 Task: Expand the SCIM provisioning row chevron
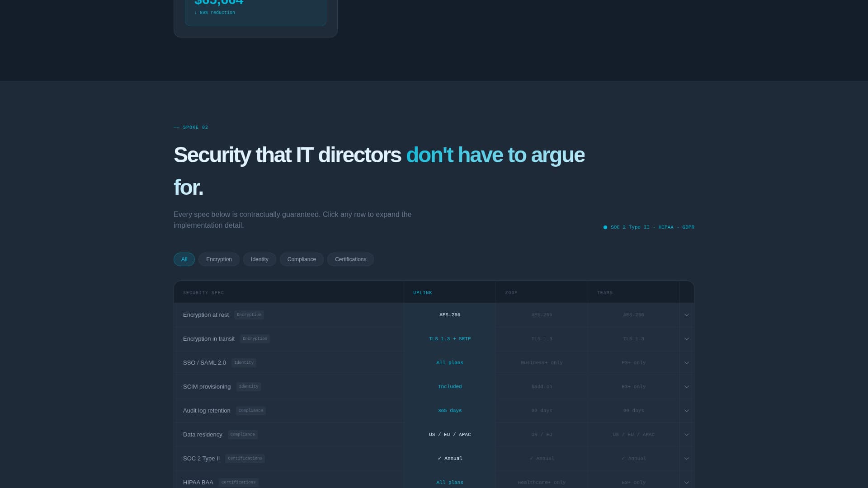686,387
